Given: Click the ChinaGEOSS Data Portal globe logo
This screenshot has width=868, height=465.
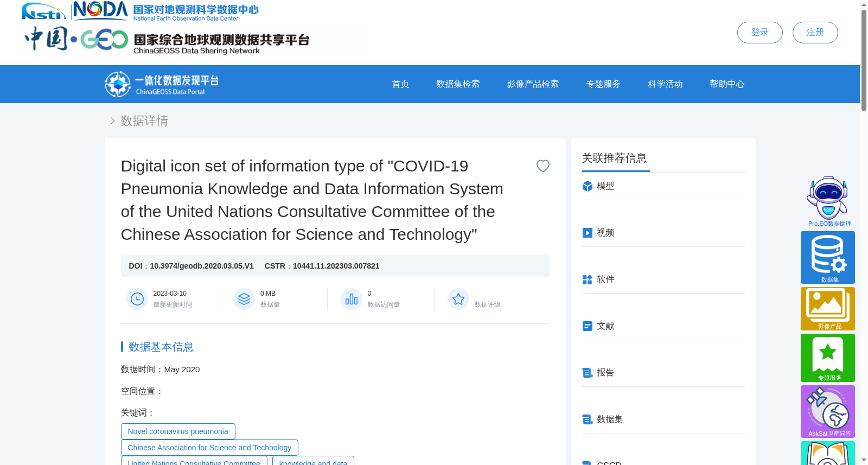Looking at the screenshot, I should [118, 84].
